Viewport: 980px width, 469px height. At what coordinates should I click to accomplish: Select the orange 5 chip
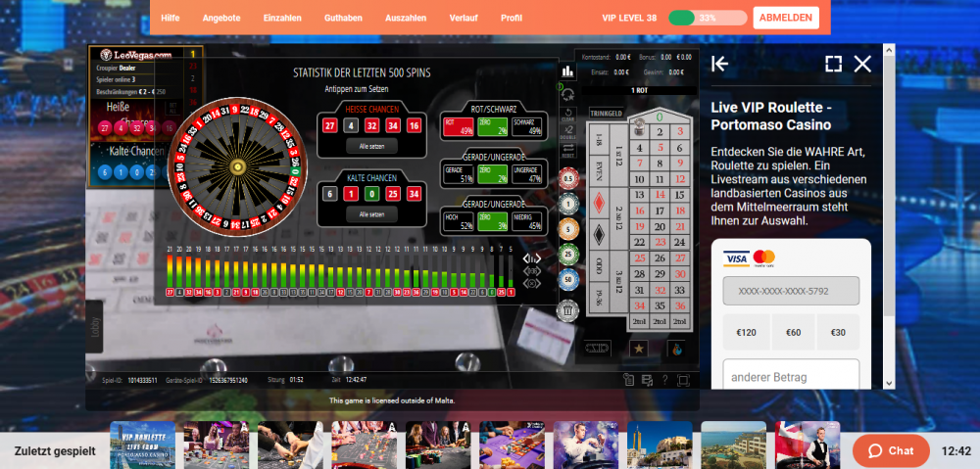pyautogui.click(x=568, y=228)
